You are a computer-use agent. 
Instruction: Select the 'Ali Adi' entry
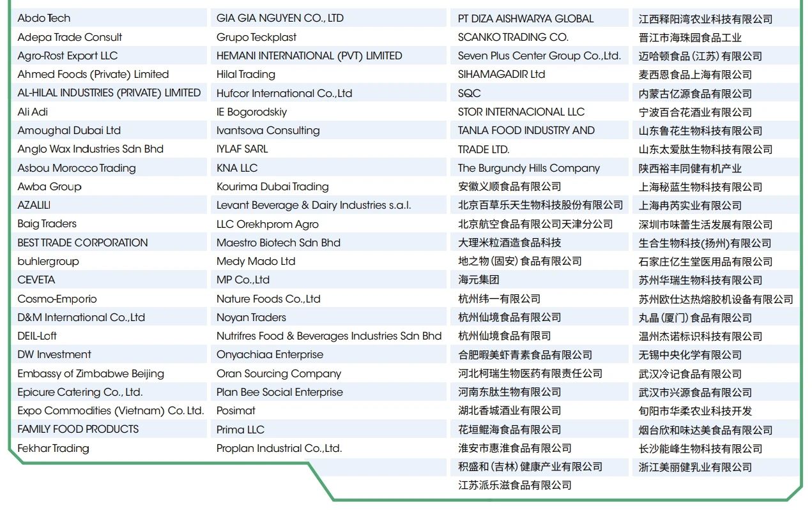click(33, 112)
